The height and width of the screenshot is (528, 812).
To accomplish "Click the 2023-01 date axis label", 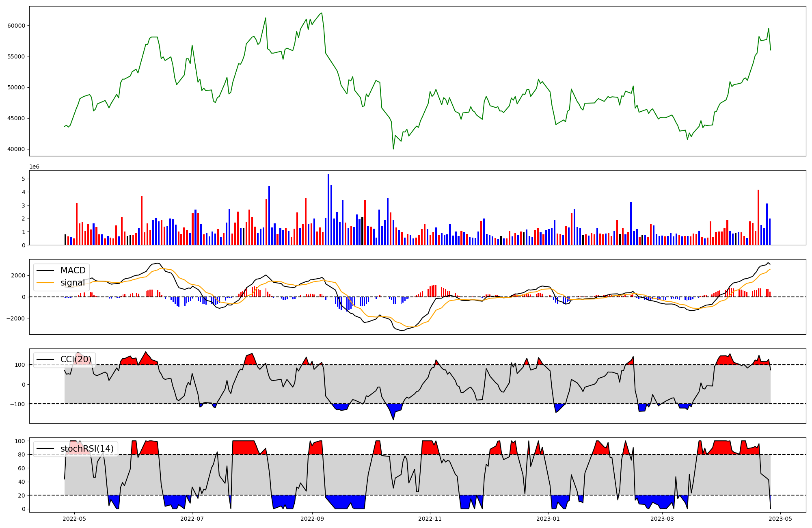I will click(548, 519).
